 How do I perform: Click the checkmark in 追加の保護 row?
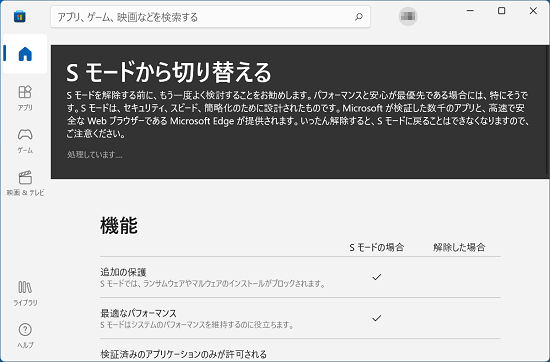pos(377,277)
